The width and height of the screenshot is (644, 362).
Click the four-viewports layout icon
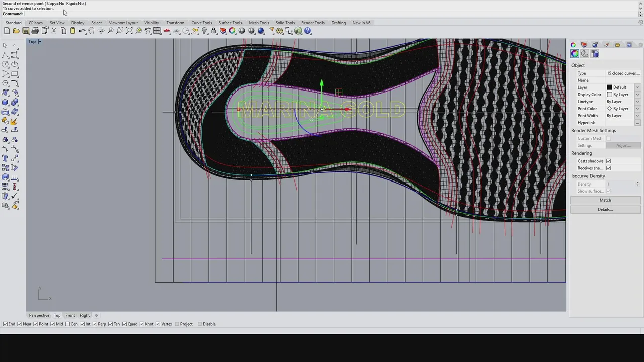point(157,31)
